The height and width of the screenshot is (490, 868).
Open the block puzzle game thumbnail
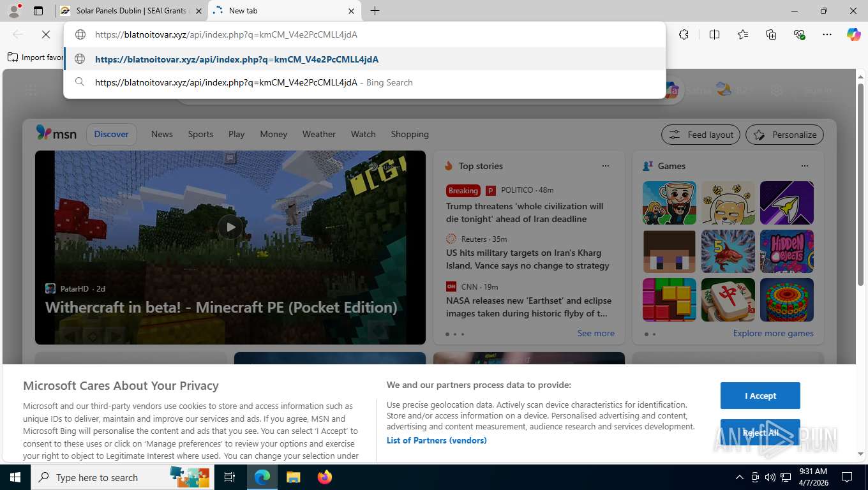click(x=670, y=300)
